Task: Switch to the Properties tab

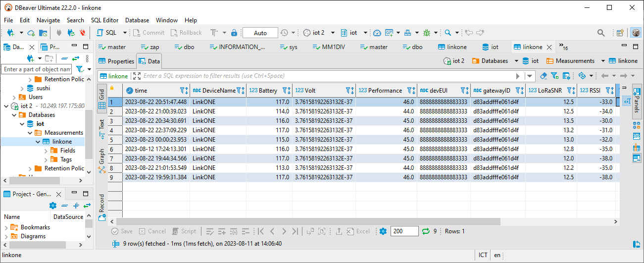Action: point(116,61)
